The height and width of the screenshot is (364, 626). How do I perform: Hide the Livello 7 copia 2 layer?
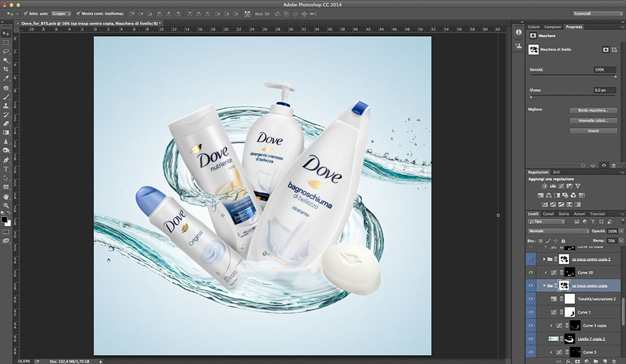click(531, 338)
